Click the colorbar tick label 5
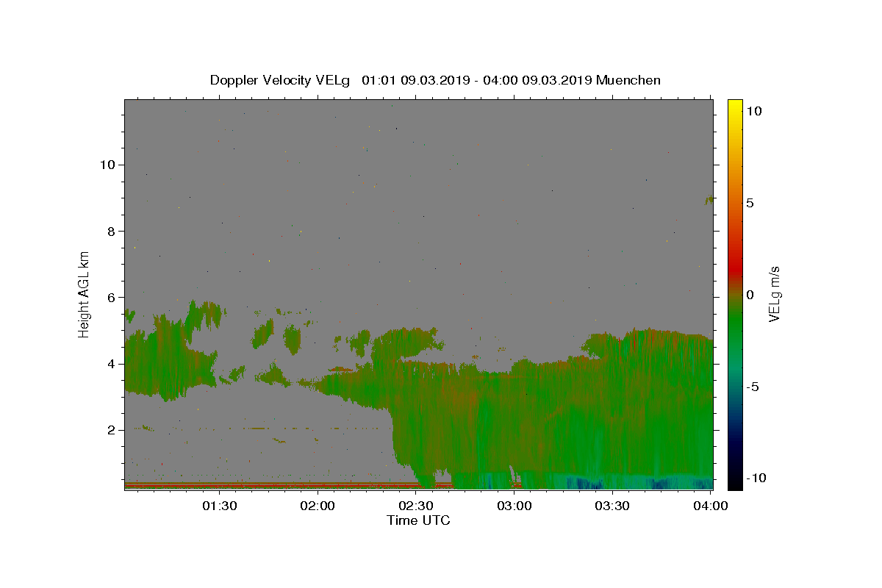Screen dimensions: 882x588 [x=750, y=203]
